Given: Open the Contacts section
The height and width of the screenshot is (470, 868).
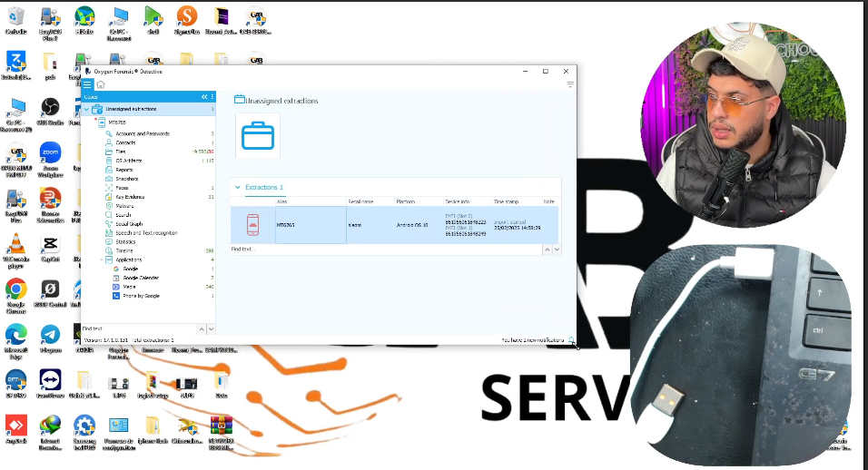Looking at the screenshot, I should [x=125, y=142].
